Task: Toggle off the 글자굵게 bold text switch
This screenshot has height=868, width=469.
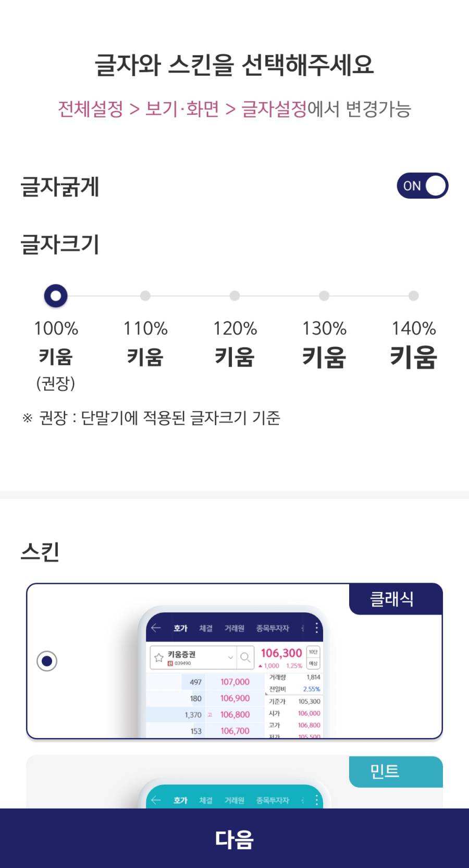Action: [423, 185]
